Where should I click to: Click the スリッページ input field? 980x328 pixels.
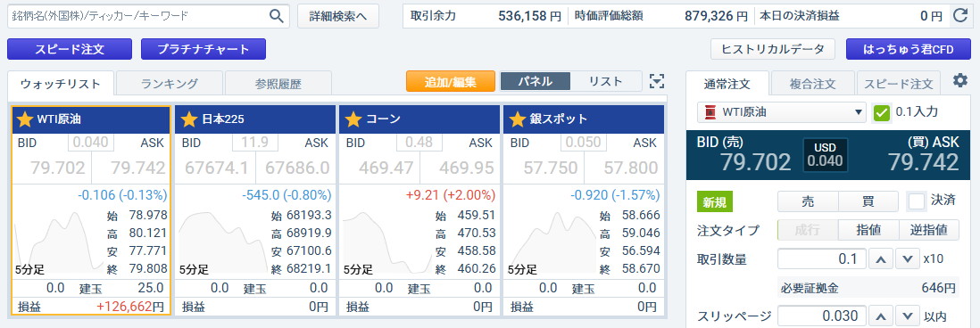(822, 316)
